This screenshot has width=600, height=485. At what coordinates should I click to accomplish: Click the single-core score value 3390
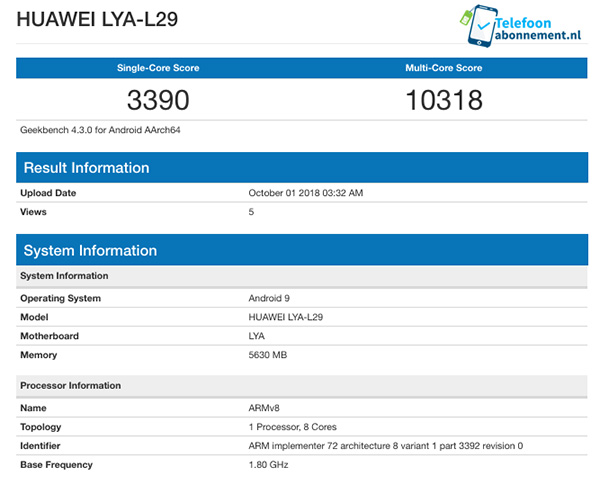tap(158, 100)
